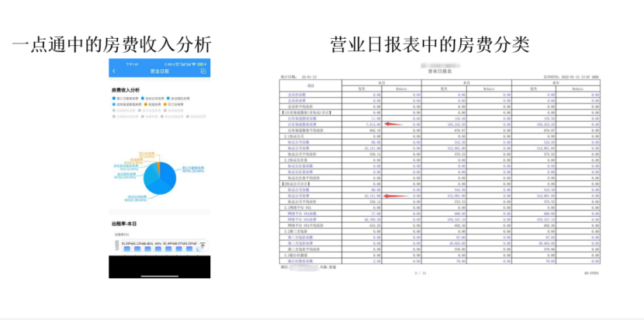The image size is (644, 320).
Task: Toggle 自有渠道散客房费 legend item
Action: [127, 104]
